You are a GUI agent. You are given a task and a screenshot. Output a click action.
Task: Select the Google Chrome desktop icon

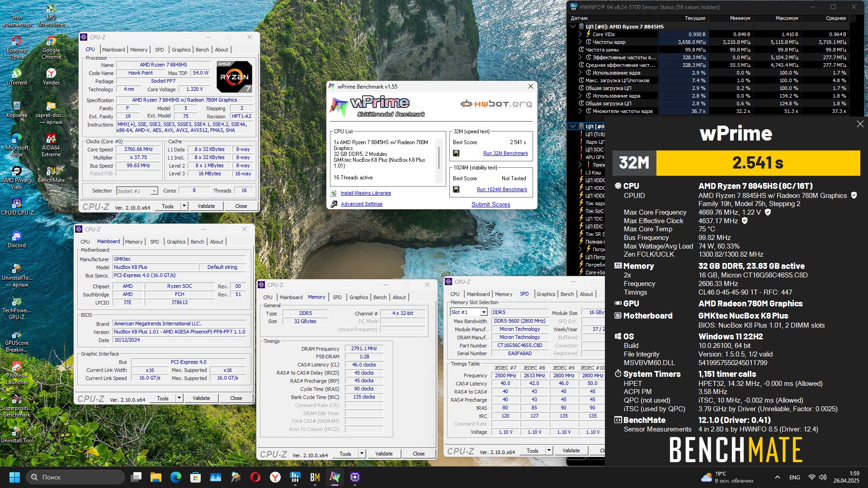[51, 47]
